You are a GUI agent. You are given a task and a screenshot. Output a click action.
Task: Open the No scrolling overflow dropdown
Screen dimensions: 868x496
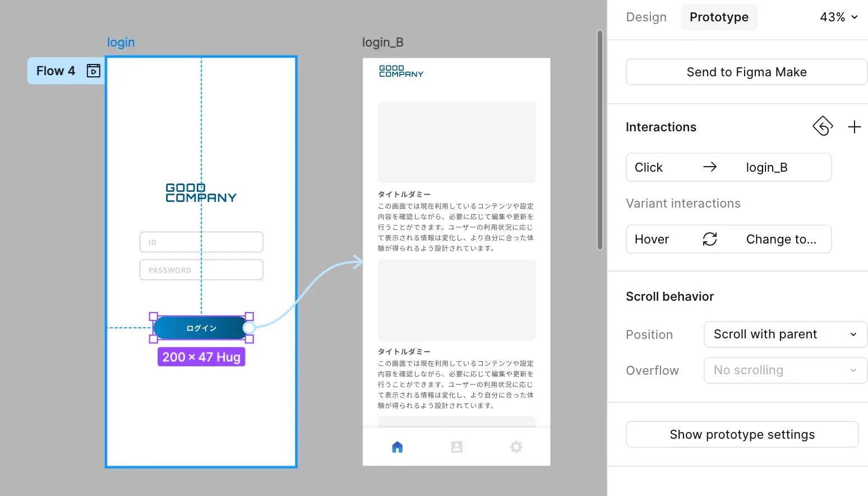[785, 370]
